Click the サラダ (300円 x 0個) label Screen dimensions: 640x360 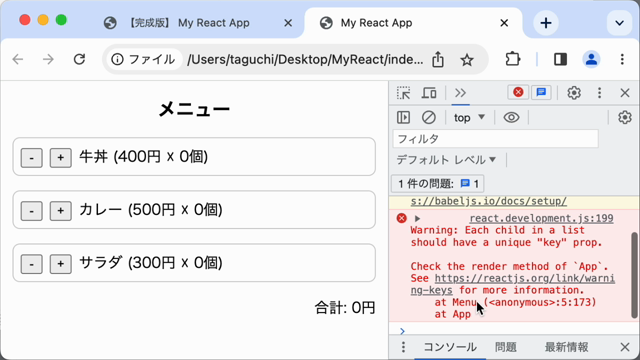tap(151, 263)
